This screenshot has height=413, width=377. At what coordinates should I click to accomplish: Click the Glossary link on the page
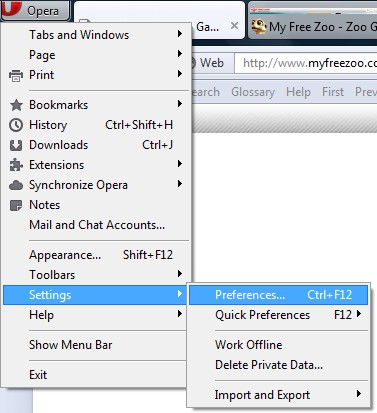[x=253, y=92]
